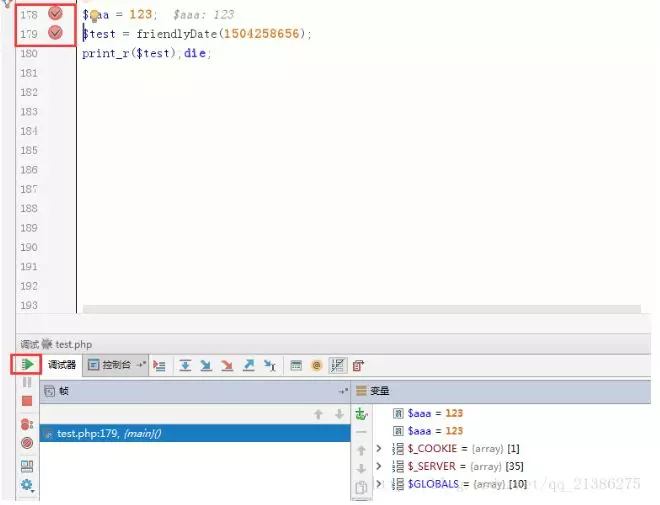Click Show Execution Point icon

coord(159,366)
